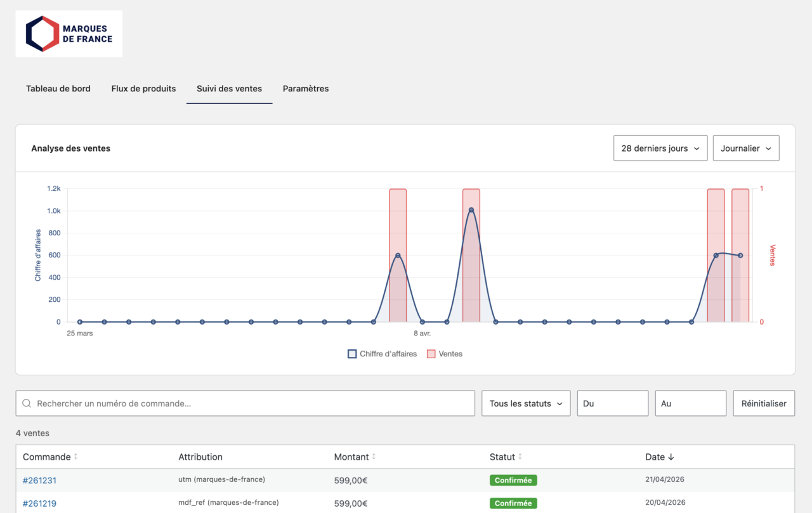Click the Au end date field
Image resolution: width=812 pixels, height=513 pixels.
pos(691,403)
